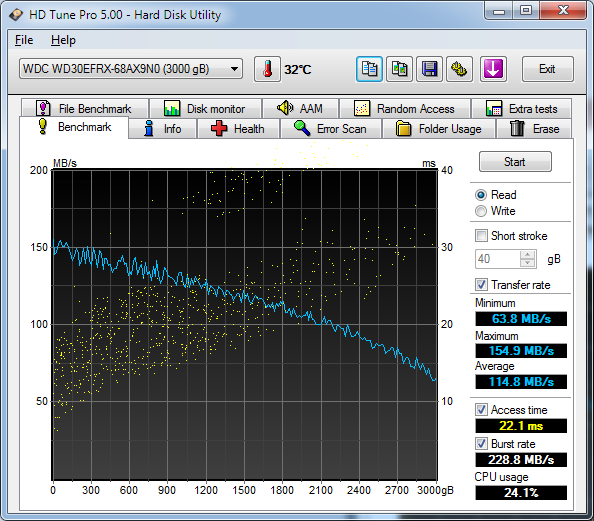Copy info to clipboard icon
594x521 pixels.
[x=369, y=69]
